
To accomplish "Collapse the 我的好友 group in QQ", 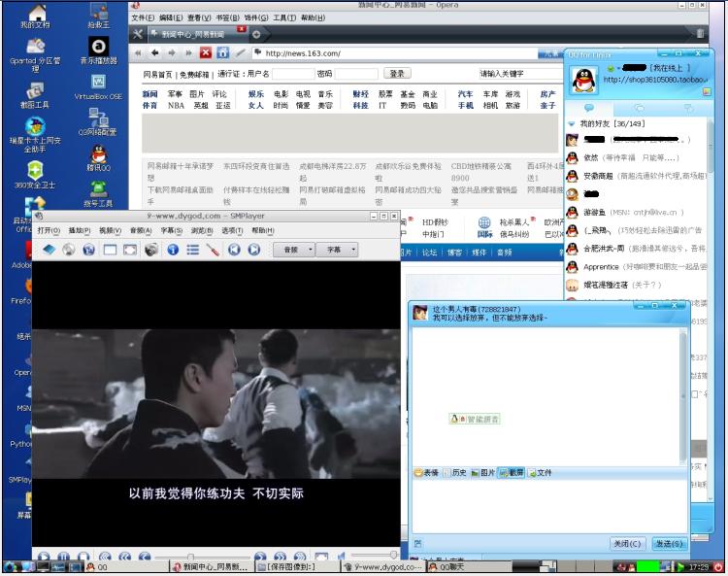I will click(571, 123).
